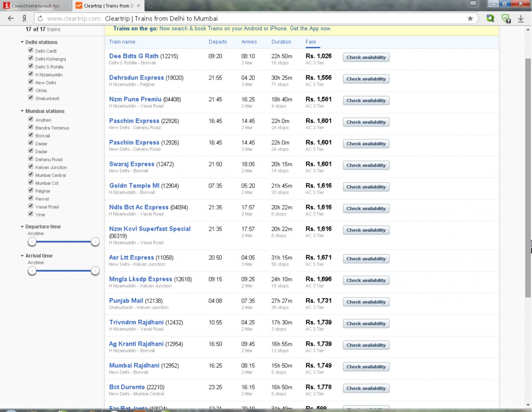Switch to the Самостоятельный тур tab
Viewport: 532px width, 412px height.
coord(36,6)
